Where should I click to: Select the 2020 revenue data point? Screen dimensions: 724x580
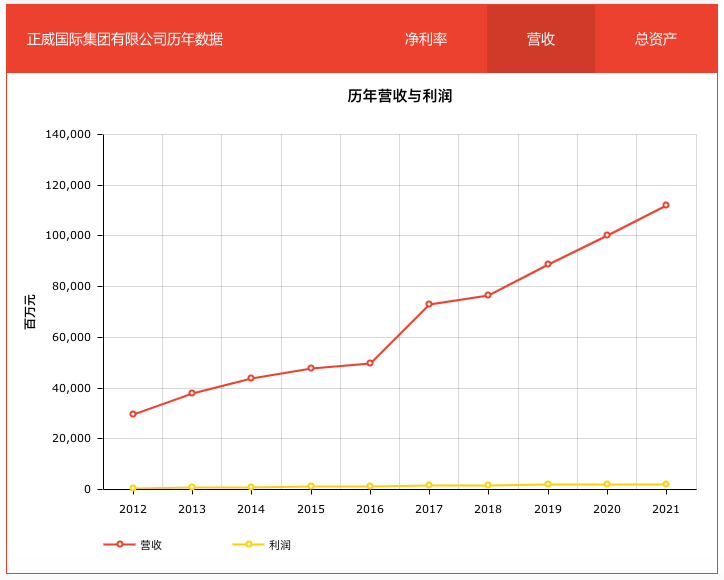point(607,235)
